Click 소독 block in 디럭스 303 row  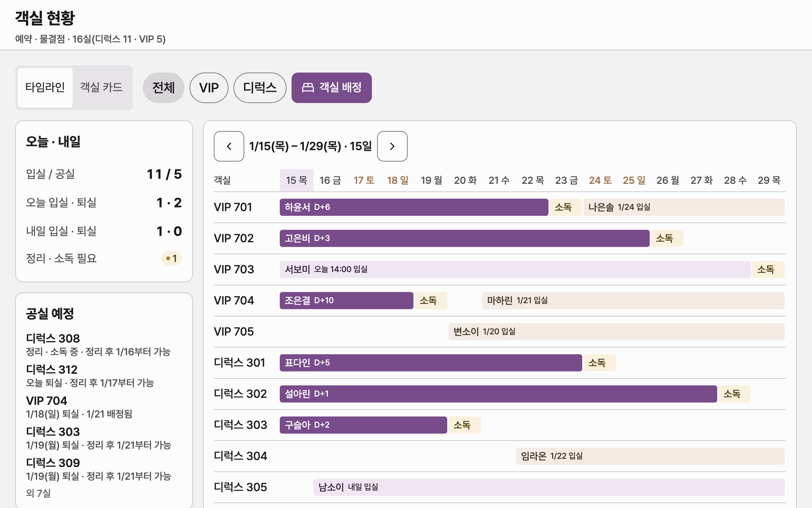[464, 425]
